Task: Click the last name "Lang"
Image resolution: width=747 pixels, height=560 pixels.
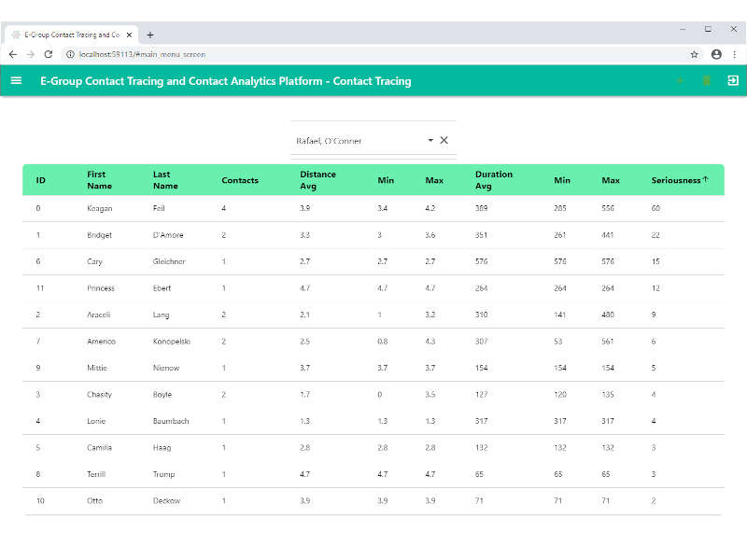Action: click(161, 315)
